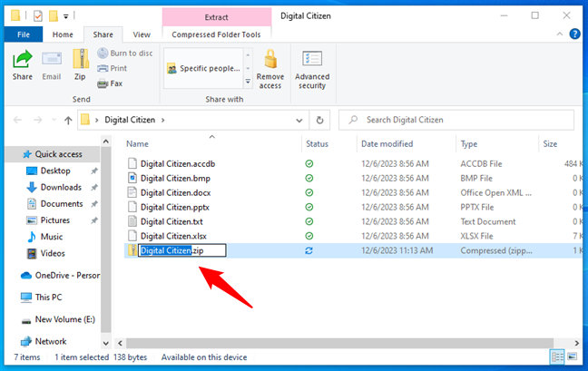
Task: Select the Digital Citizen.xlsx file
Action: pos(173,236)
